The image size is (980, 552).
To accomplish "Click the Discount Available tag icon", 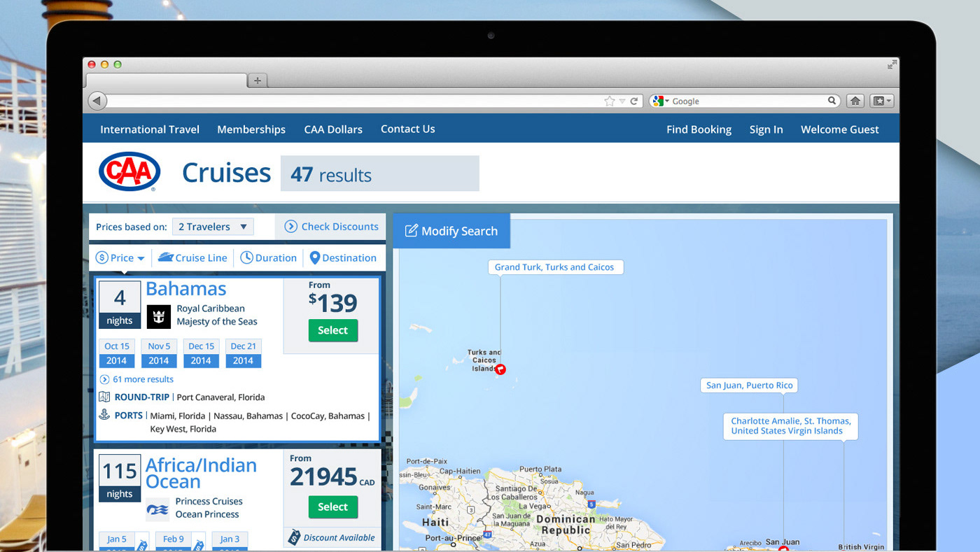I will [x=295, y=537].
